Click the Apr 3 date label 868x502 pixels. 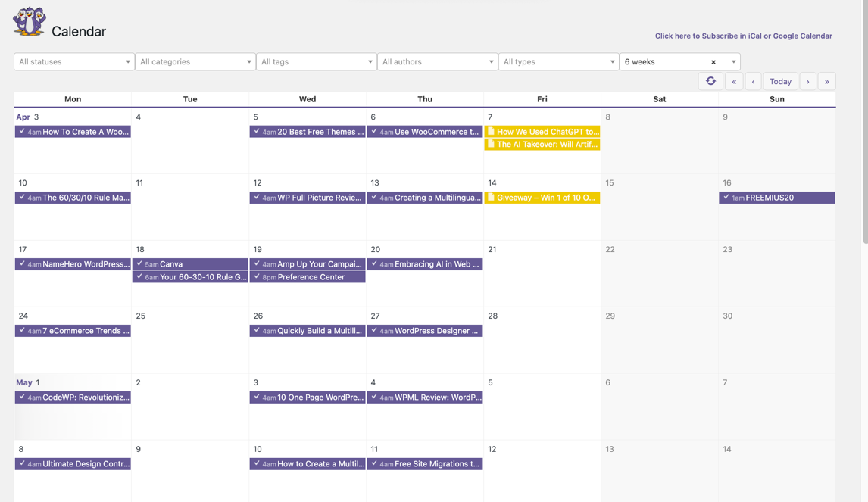(27, 117)
